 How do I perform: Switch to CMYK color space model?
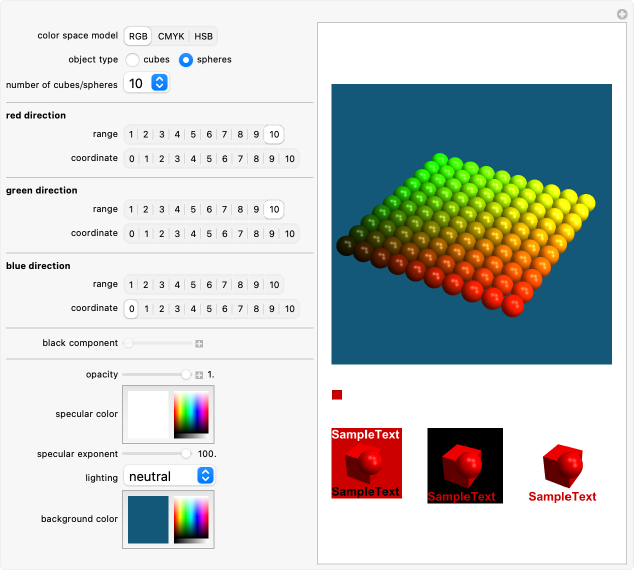tap(169, 36)
